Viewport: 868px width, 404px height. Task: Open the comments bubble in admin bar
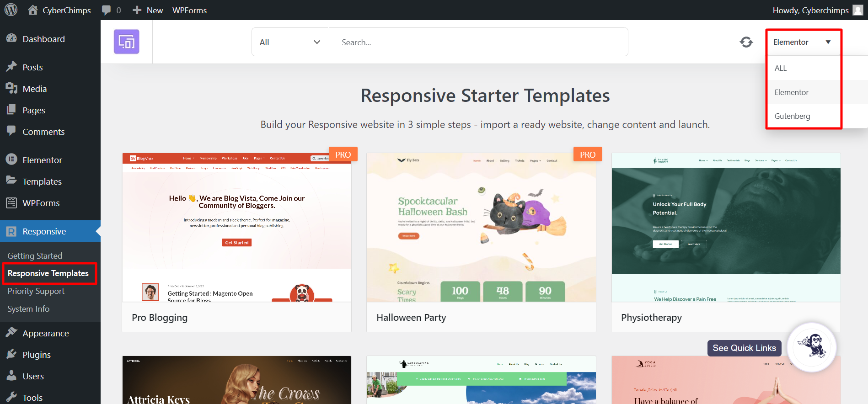pyautogui.click(x=106, y=10)
